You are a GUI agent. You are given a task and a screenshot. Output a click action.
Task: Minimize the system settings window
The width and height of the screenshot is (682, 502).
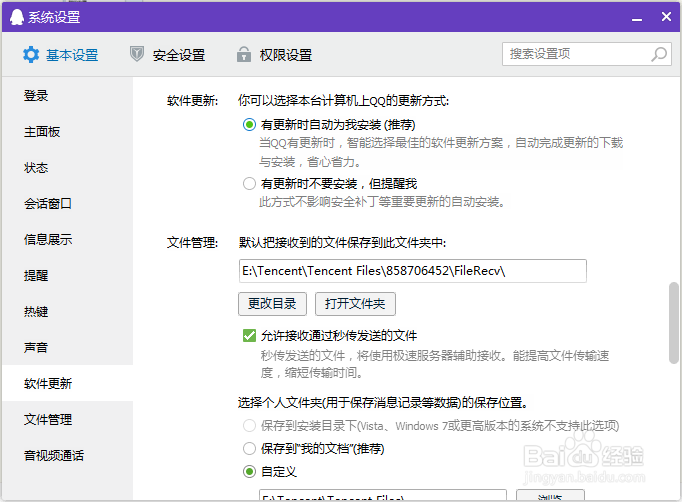click(637, 19)
